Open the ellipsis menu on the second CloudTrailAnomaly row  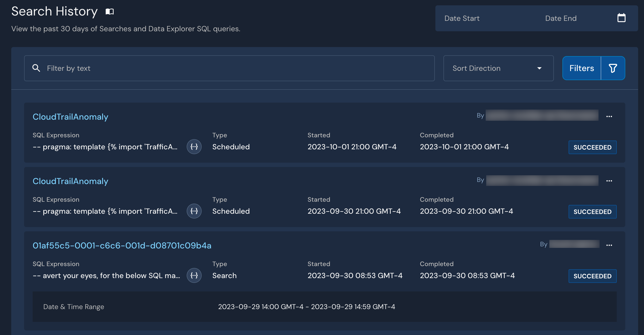click(609, 181)
